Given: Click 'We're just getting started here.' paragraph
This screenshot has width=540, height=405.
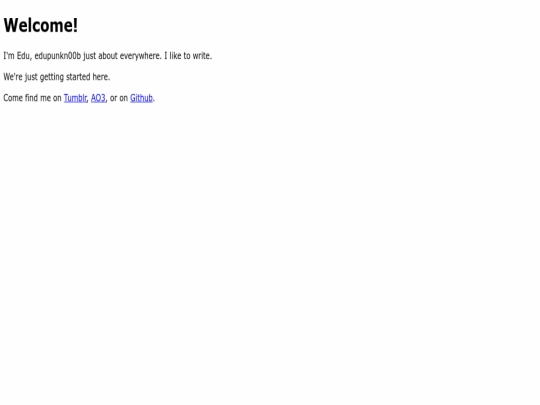Looking at the screenshot, I should pyautogui.click(x=57, y=77).
